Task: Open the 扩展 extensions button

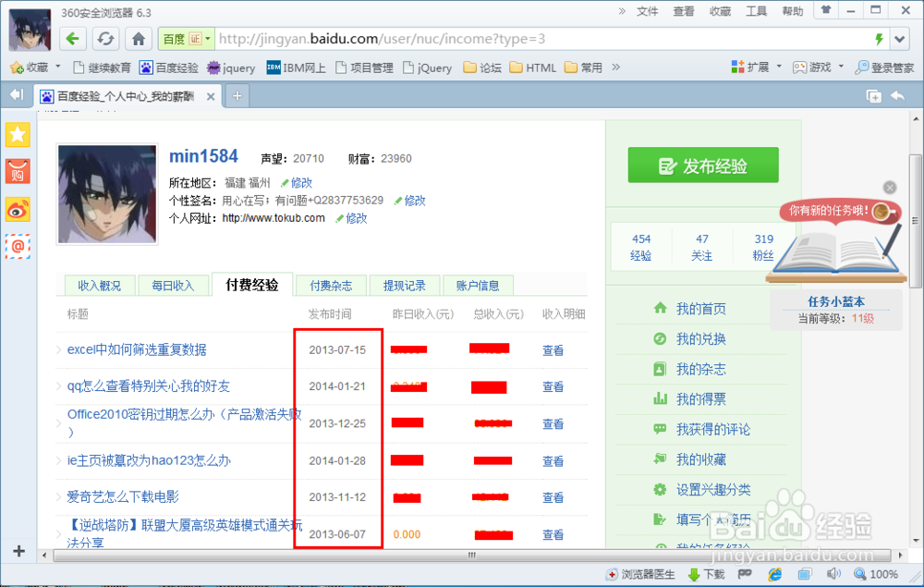Action: coord(750,67)
